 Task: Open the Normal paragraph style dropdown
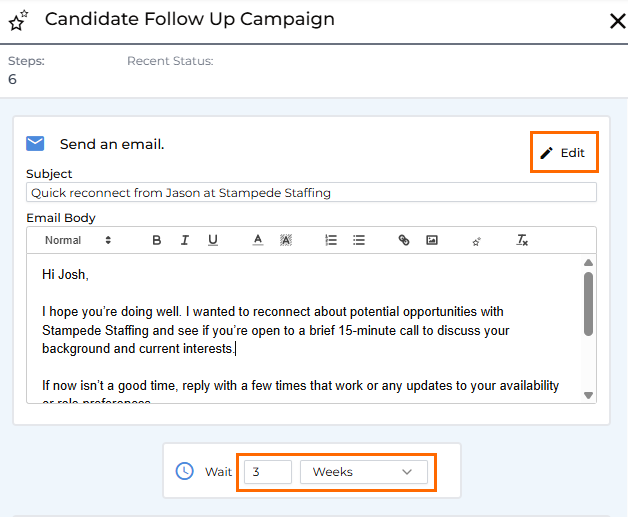[78, 240]
